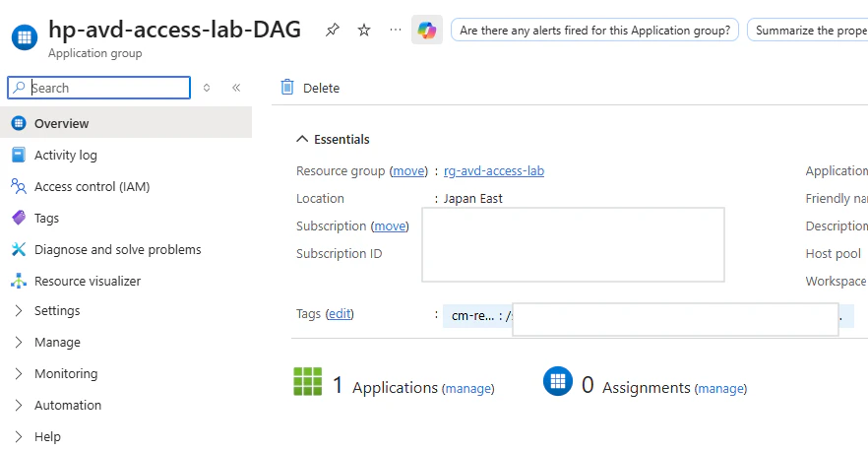The height and width of the screenshot is (451, 868).
Task: Click the magnifier icon in search box
Action: point(20,88)
